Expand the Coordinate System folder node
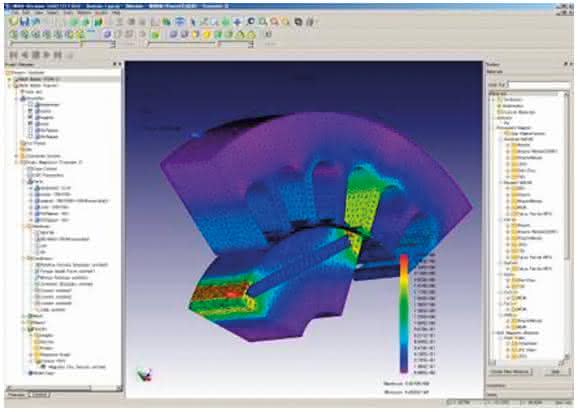 tap(17, 156)
